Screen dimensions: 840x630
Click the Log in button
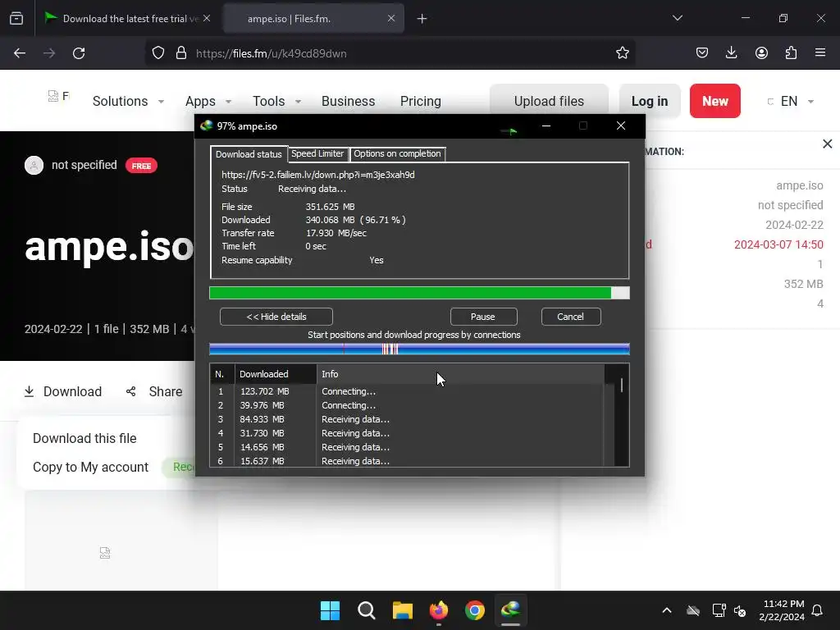click(x=650, y=101)
